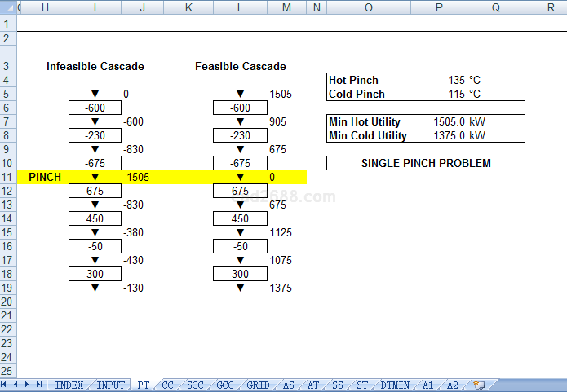Click the Infeasible Cascade -1505 value
Screen dimensions: 567x392
click(x=135, y=177)
